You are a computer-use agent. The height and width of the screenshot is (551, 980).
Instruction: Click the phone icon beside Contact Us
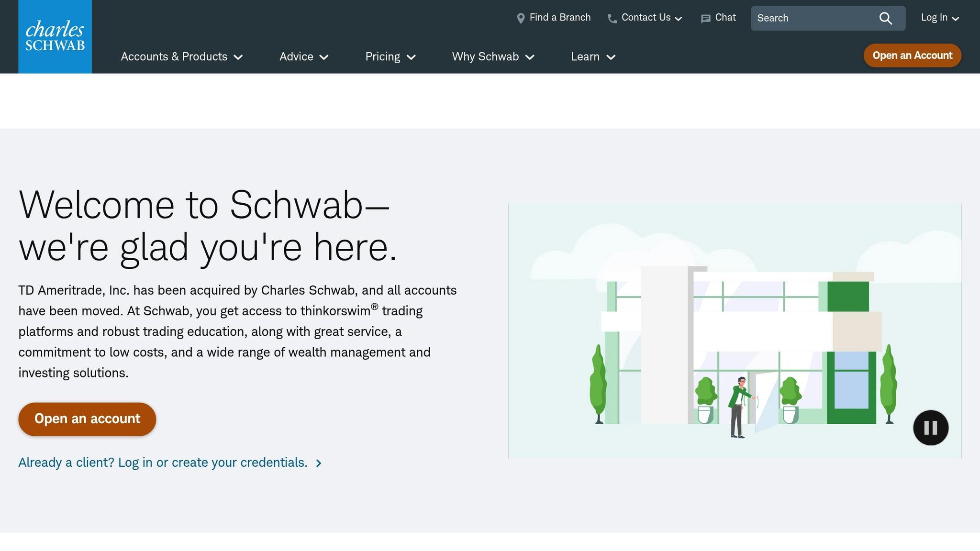pos(612,19)
